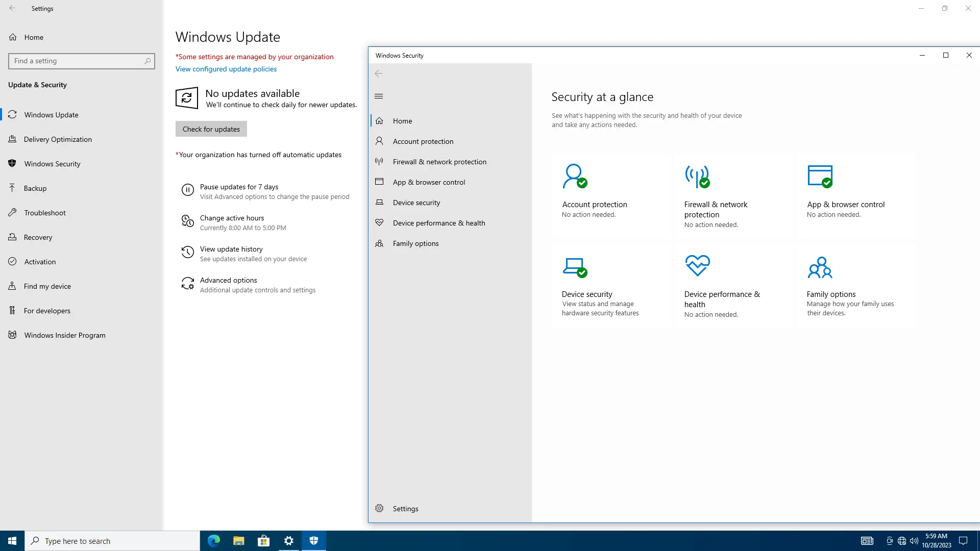Click Windows Security settings gear icon

click(379, 508)
